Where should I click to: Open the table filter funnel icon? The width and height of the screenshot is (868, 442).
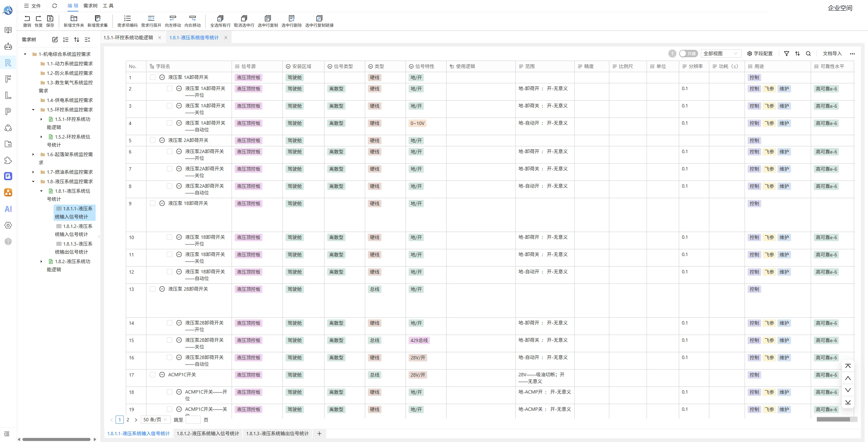tap(787, 54)
